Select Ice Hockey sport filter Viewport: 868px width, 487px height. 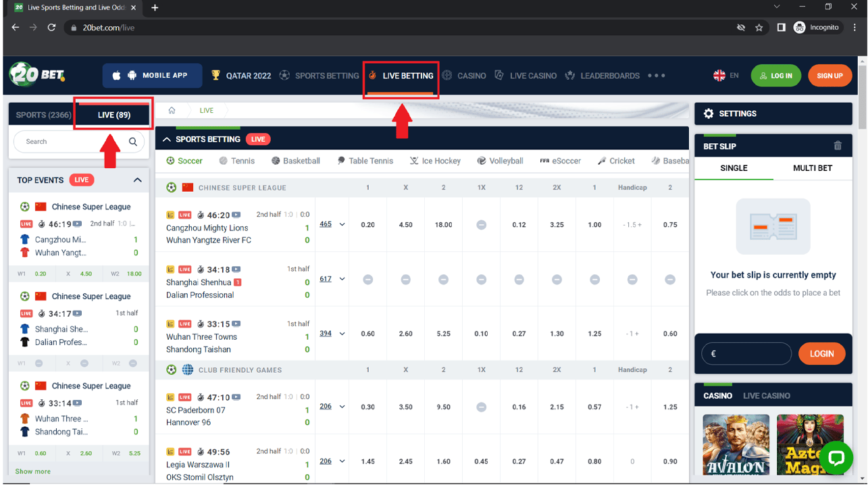pyautogui.click(x=435, y=161)
